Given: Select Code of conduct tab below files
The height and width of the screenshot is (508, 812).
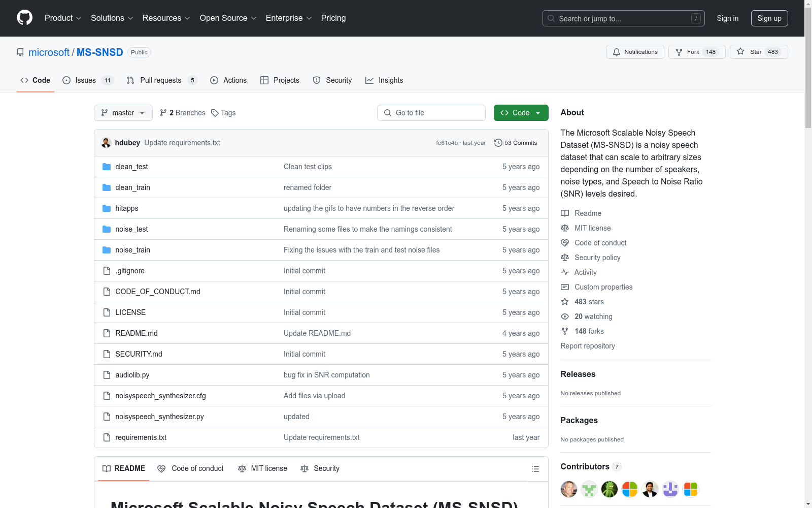Looking at the screenshot, I should [x=190, y=468].
